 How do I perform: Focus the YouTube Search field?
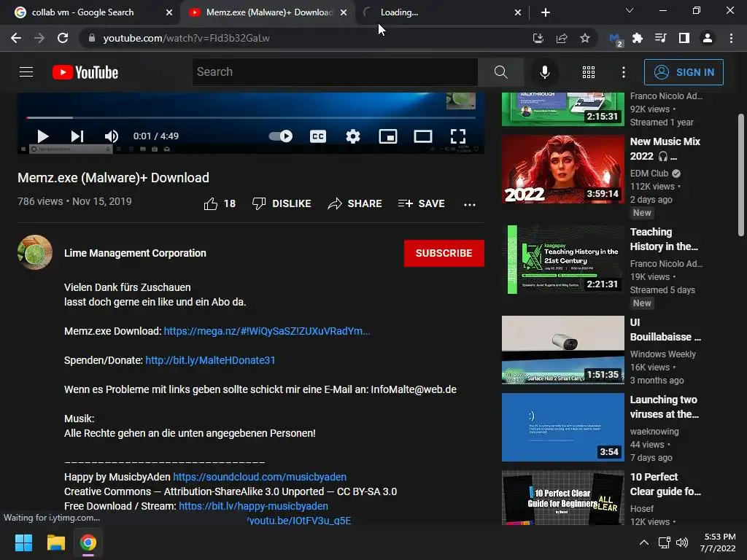335,72
